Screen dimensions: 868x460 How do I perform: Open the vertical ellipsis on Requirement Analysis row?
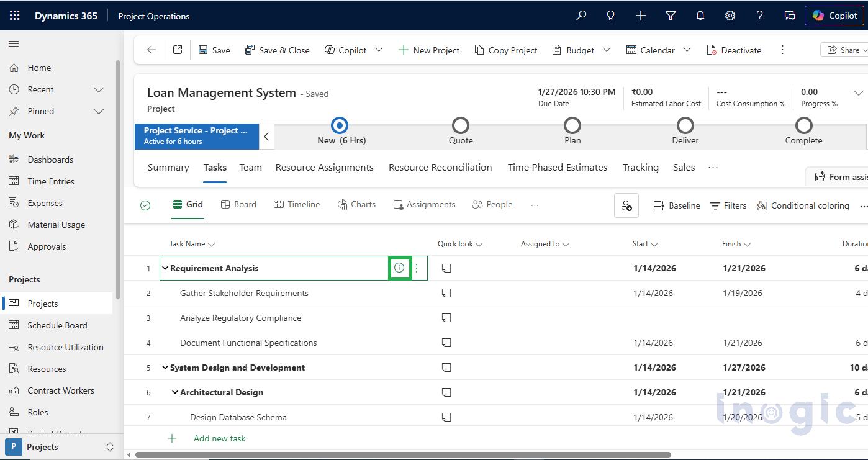point(417,268)
